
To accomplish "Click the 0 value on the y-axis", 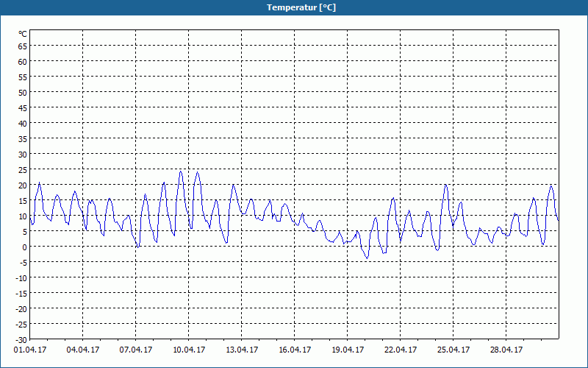I will tap(25, 247).
